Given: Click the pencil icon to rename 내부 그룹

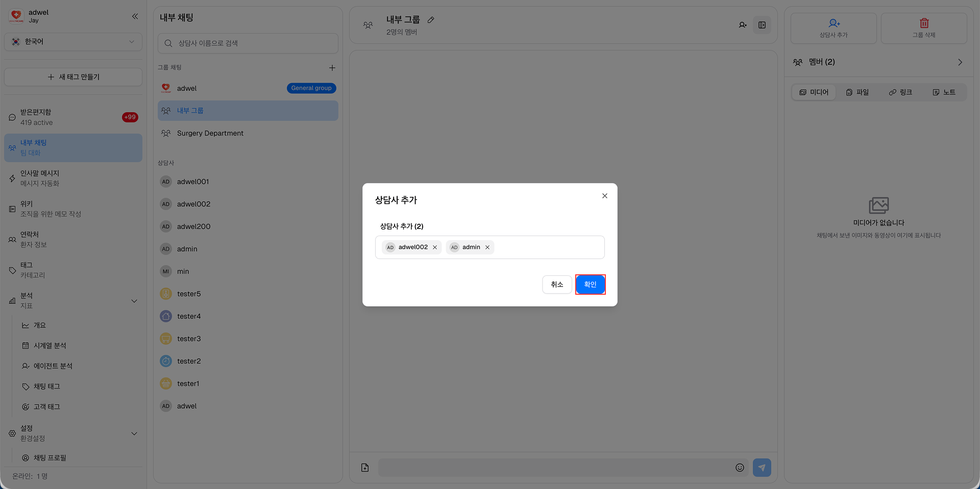Looking at the screenshot, I should pyautogui.click(x=431, y=19).
